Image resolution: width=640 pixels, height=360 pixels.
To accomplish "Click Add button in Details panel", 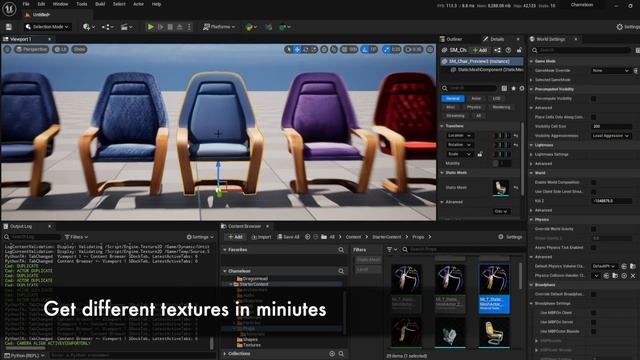I will pos(480,50).
